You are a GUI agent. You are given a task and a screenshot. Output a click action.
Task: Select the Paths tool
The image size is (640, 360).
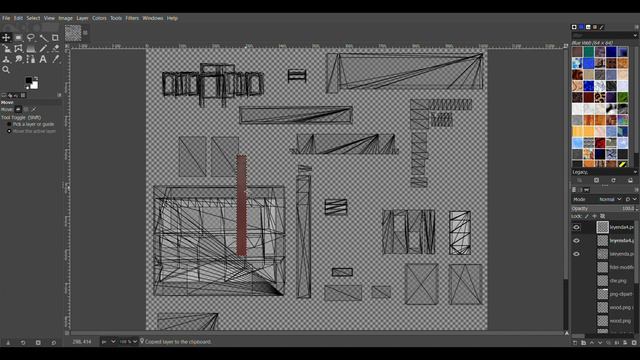point(31,59)
